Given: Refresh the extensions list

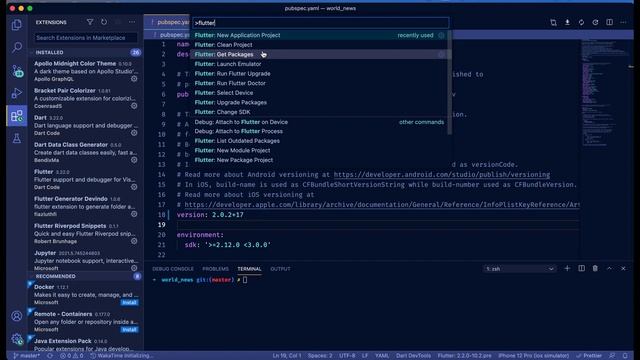Looking at the screenshot, I should point(104,22).
